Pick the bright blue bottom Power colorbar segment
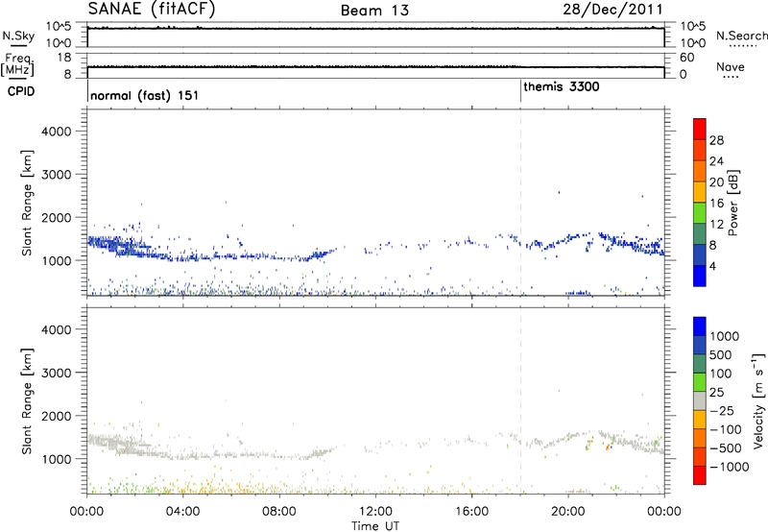Viewport: 768px width, 532px height. coord(700,276)
